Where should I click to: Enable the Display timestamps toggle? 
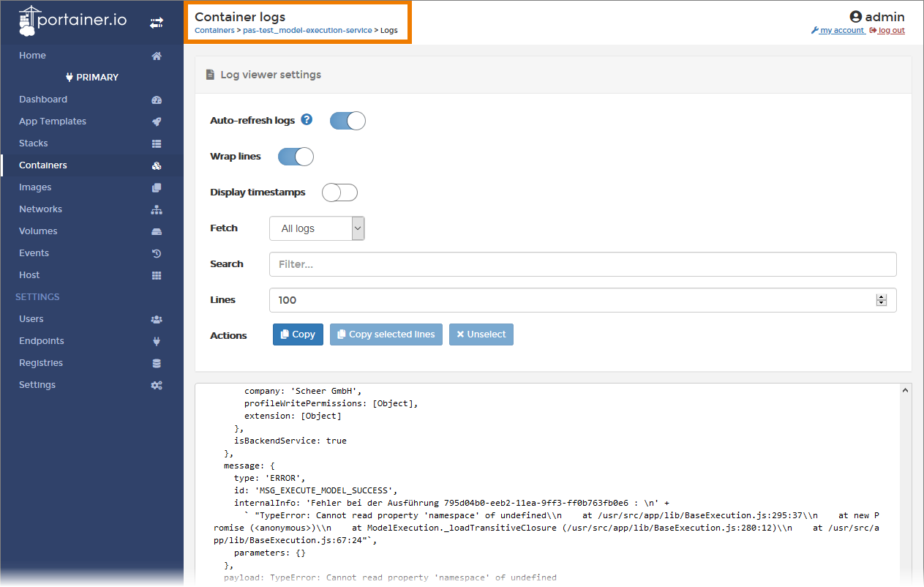339,192
